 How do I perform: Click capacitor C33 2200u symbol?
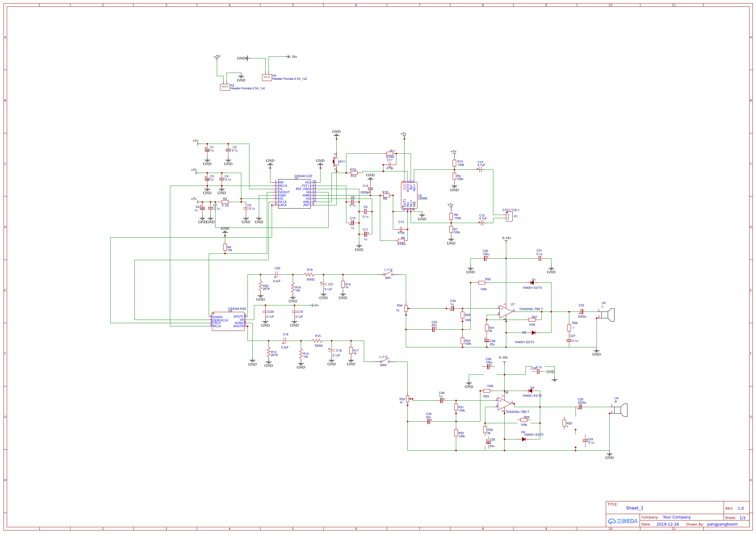click(582, 311)
